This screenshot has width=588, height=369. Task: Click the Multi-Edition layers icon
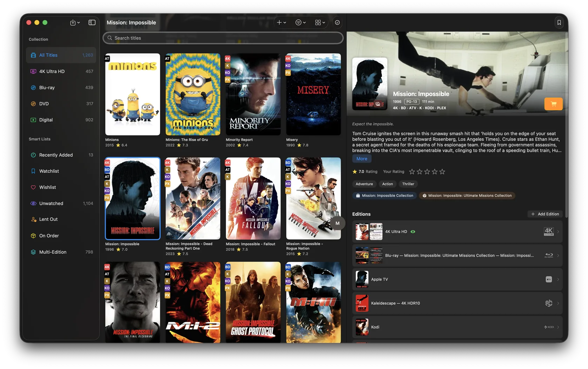33,252
